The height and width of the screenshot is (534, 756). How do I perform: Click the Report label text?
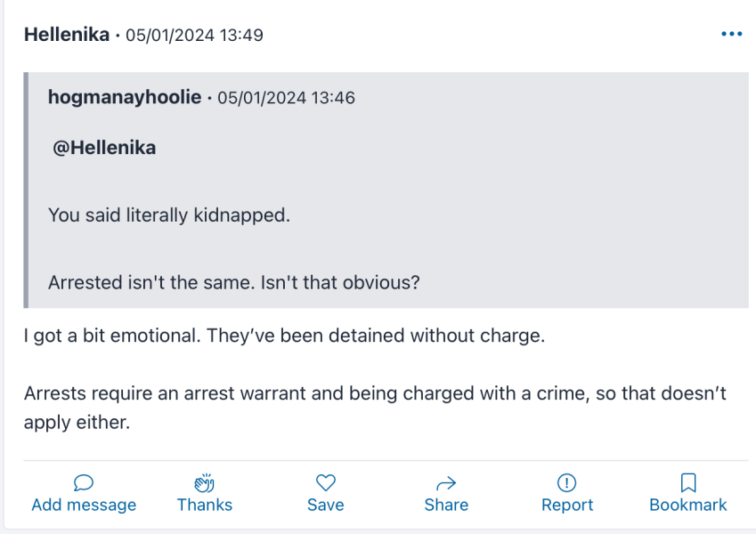tap(566, 505)
